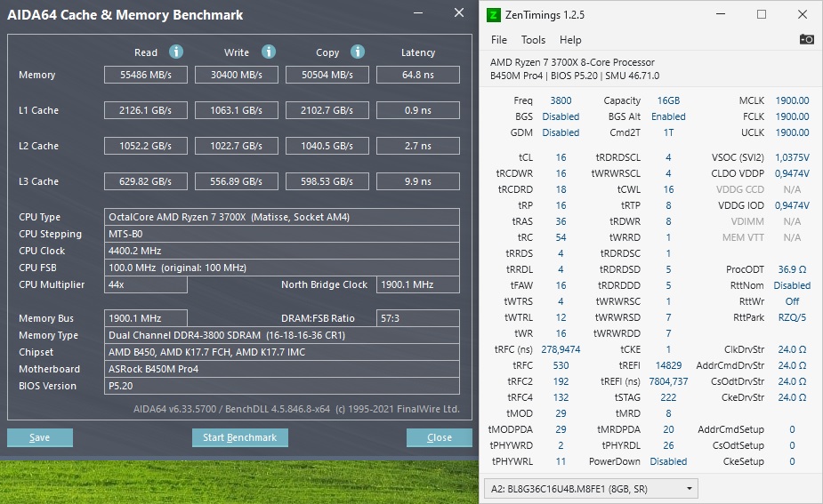823x504 pixels.
Task: Click Start Benchmark button
Action: (x=240, y=437)
